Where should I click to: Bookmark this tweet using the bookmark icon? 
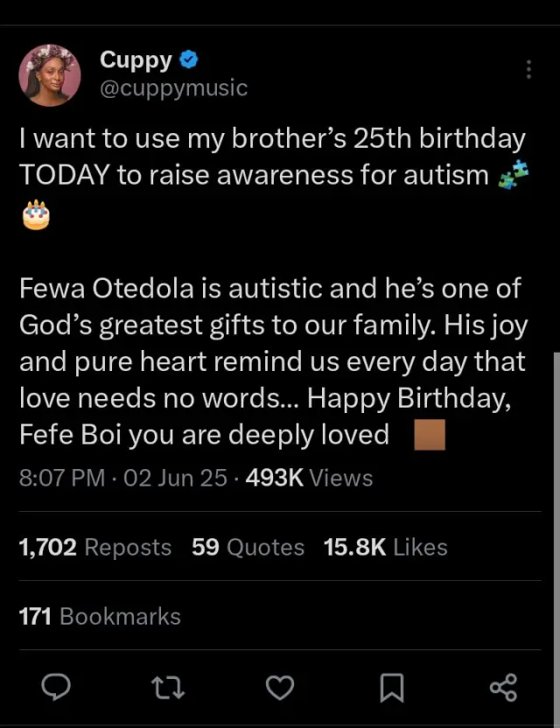[391, 688]
